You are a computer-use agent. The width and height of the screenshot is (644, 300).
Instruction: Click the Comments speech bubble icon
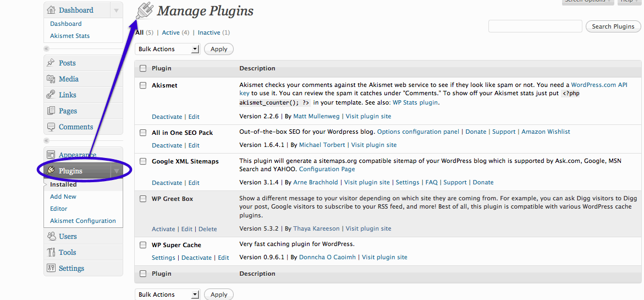(51, 127)
